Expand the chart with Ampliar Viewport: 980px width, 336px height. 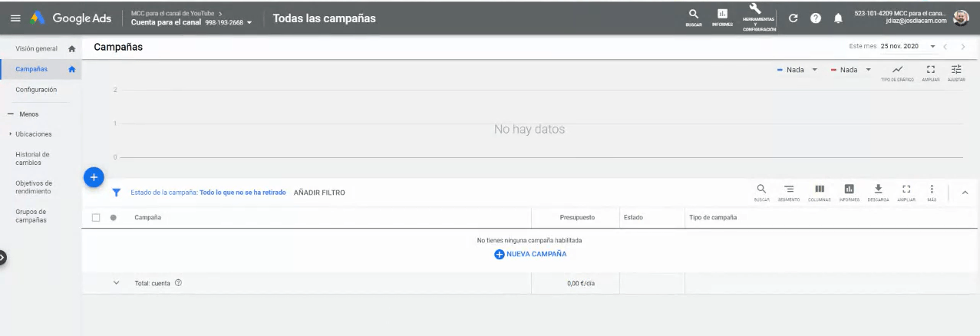930,73
